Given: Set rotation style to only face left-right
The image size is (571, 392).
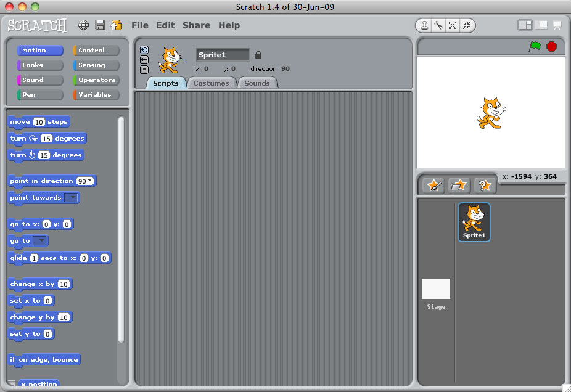Looking at the screenshot, I should click(144, 60).
